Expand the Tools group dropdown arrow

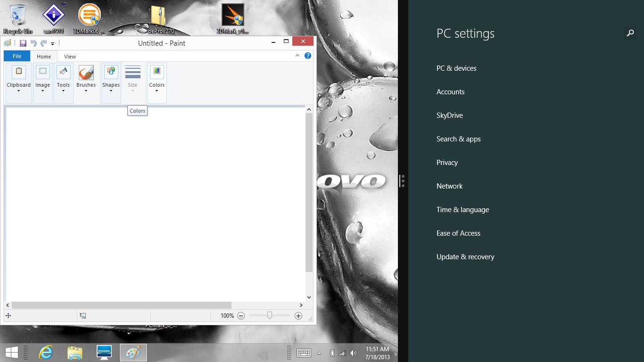coord(63,91)
